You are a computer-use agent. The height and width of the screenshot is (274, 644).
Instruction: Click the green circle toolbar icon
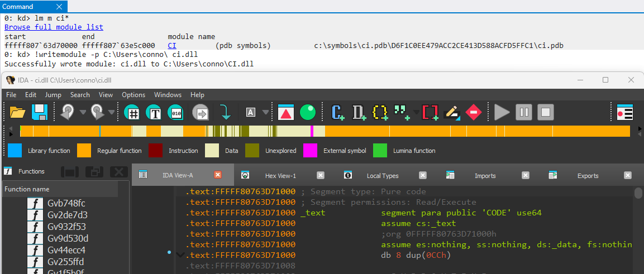[x=308, y=112]
